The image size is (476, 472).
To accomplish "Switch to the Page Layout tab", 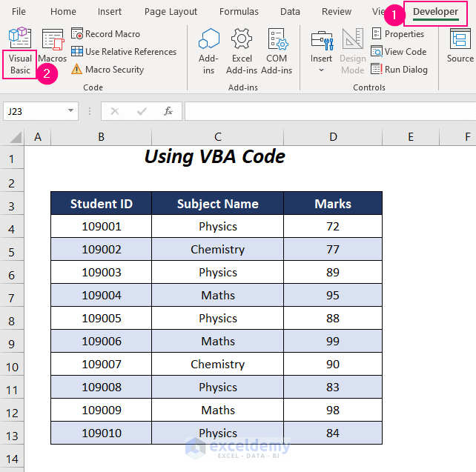I will [171, 12].
